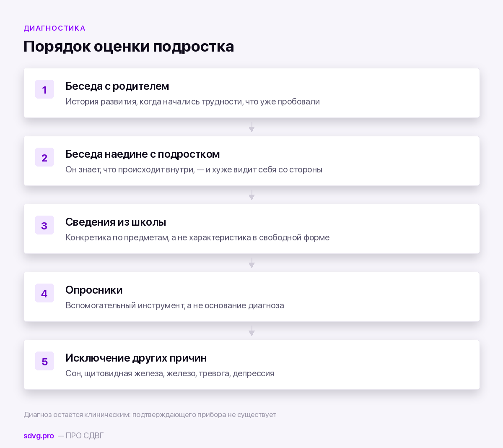Select the step 3 number badge
The height and width of the screenshot is (448, 503).
44,225
